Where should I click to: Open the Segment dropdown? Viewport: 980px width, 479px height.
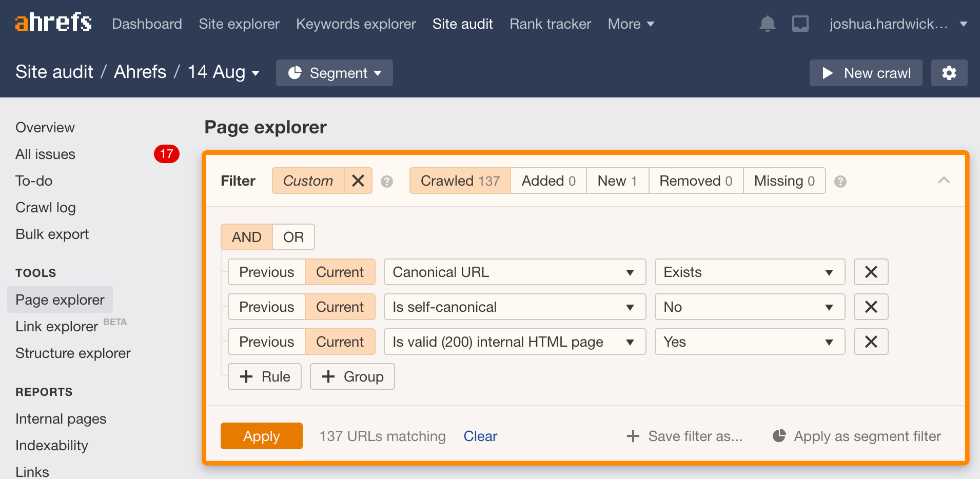tap(335, 73)
